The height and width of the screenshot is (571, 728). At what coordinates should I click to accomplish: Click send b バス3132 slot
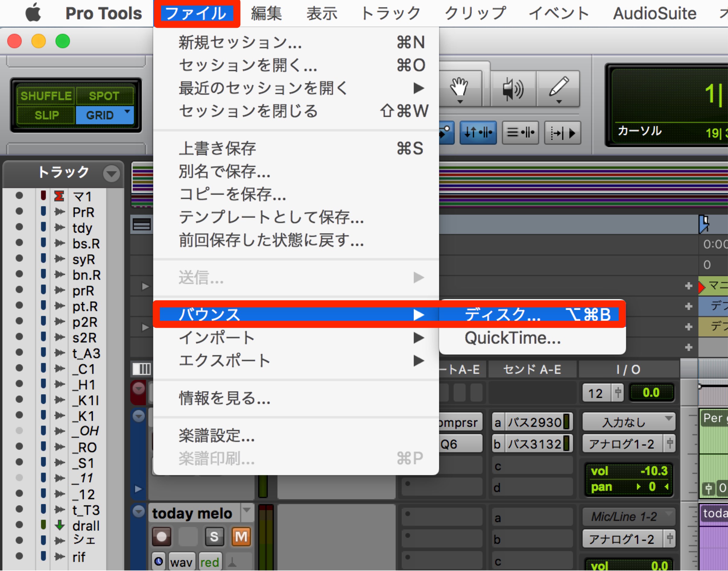point(532,444)
